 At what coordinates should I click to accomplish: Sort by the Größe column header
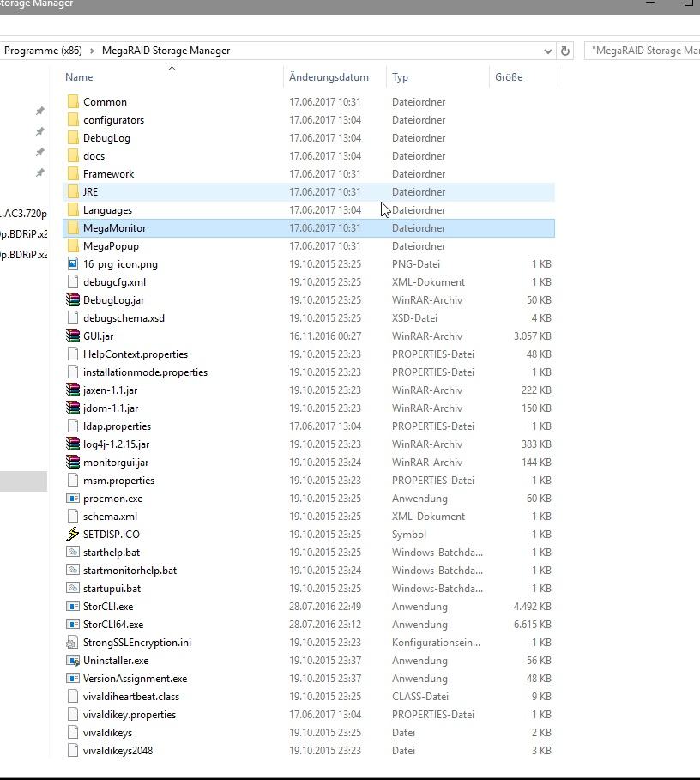click(523, 77)
